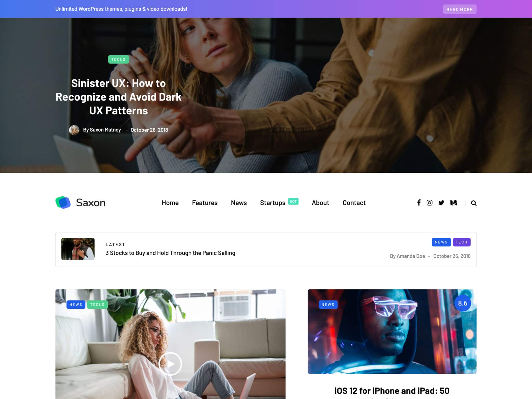Click Saxon Matney author avatar
Viewport: 532px width, 399px height.
(74, 130)
